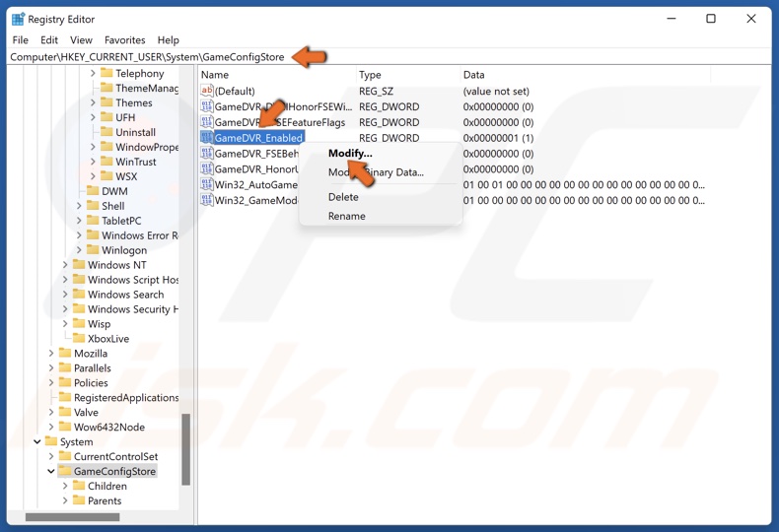Screen dimensions: 779x532
Task: Expand the Windows Search tree node
Action: [x=65, y=295]
